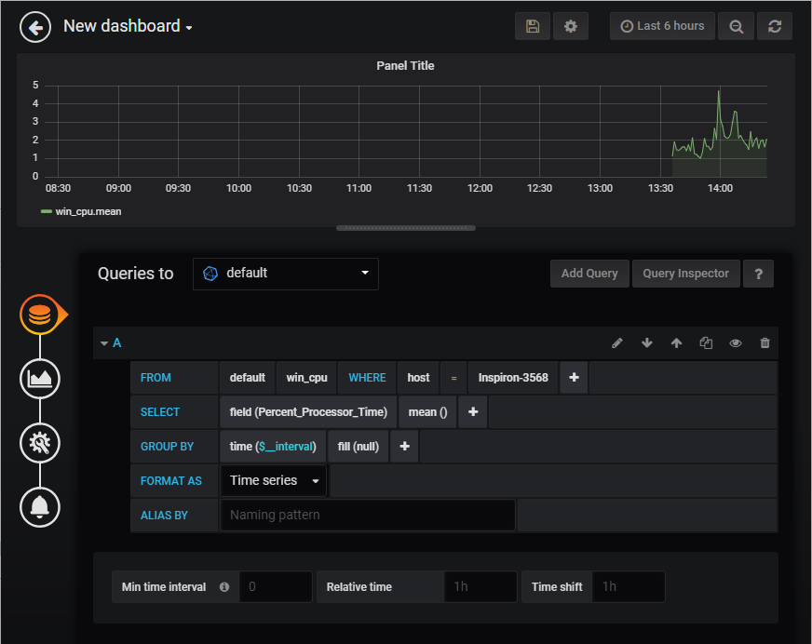Change the Inspiron-3568 tag value
Image resolution: width=812 pixels, height=644 pixels.
coord(513,378)
